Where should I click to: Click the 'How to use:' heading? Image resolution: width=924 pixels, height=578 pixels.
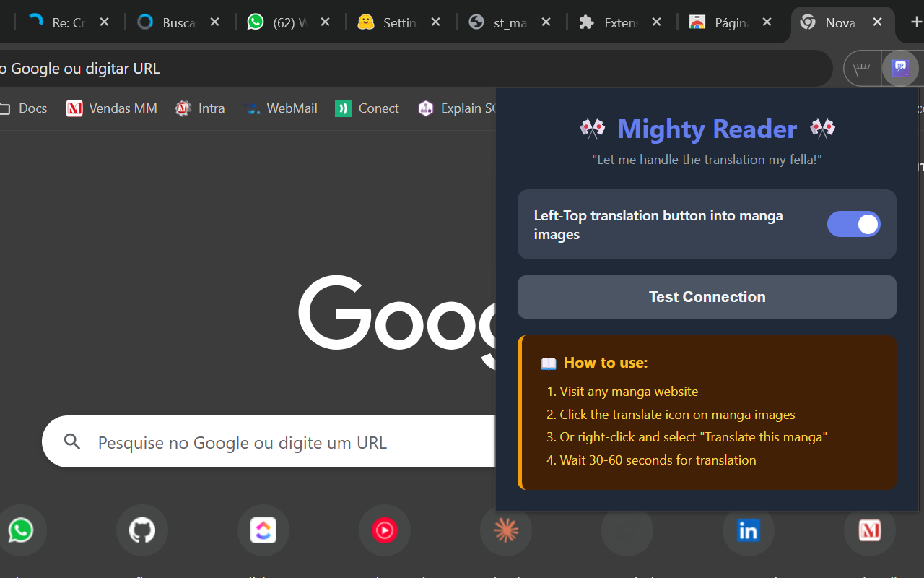[x=605, y=363]
